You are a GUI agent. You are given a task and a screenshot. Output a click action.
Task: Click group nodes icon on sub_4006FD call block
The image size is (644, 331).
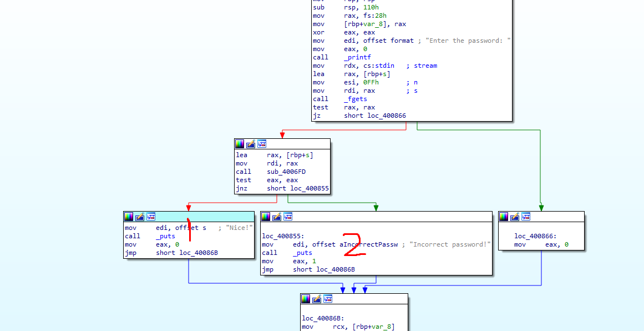tap(262, 144)
